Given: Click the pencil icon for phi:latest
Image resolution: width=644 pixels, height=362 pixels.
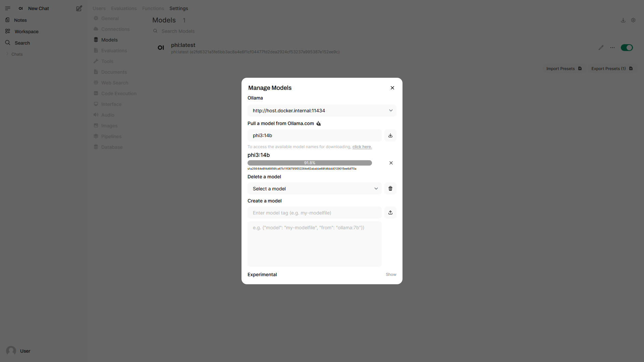Looking at the screenshot, I should (601, 48).
